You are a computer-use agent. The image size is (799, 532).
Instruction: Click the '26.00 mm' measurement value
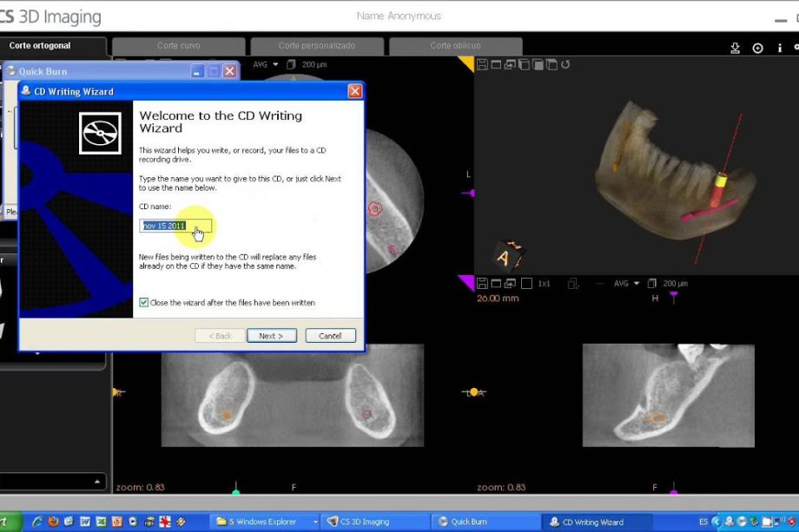pos(498,299)
